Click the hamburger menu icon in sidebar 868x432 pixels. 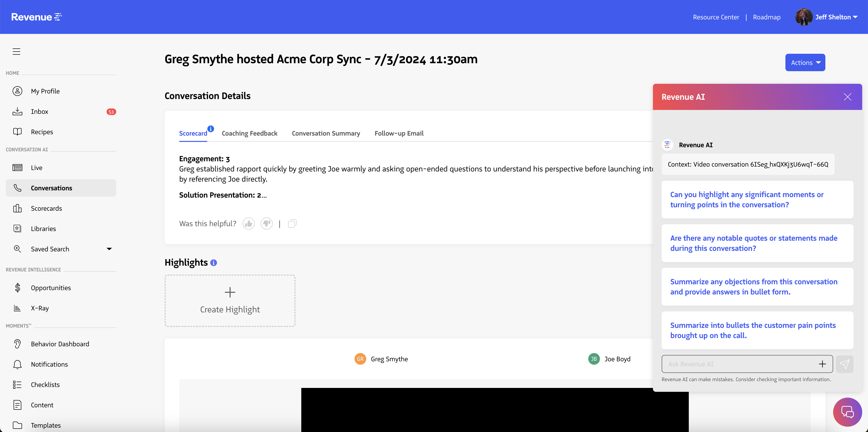16,52
